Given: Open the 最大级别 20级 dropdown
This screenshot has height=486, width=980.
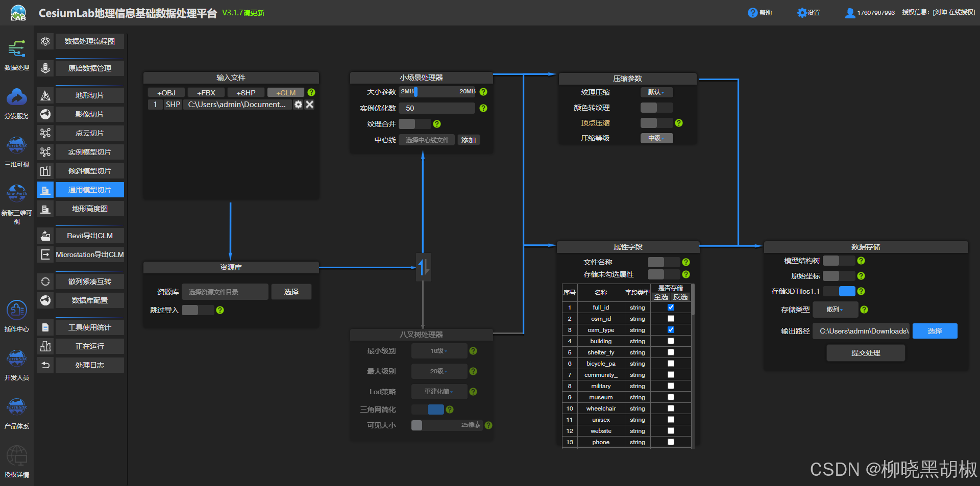Looking at the screenshot, I should (x=439, y=371).
